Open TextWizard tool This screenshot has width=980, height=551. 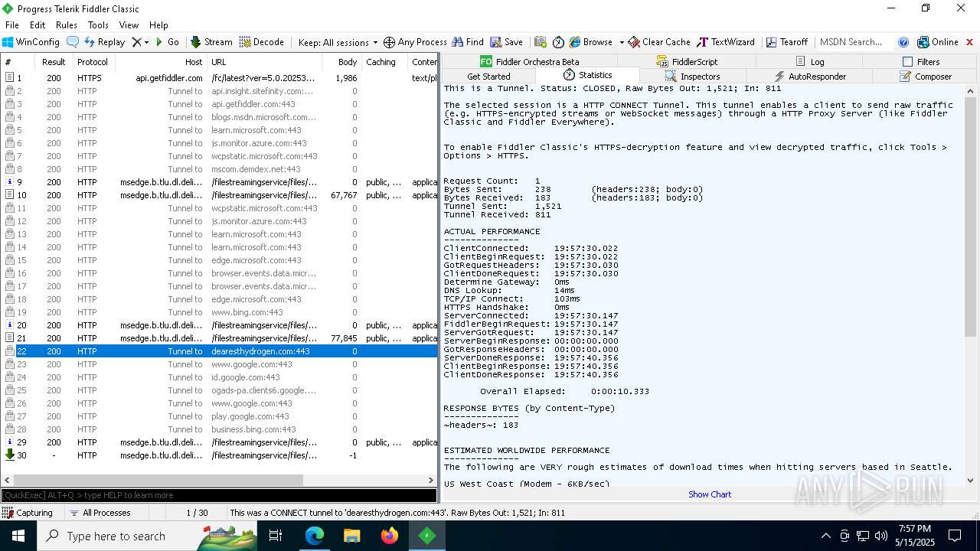point(725,42)
